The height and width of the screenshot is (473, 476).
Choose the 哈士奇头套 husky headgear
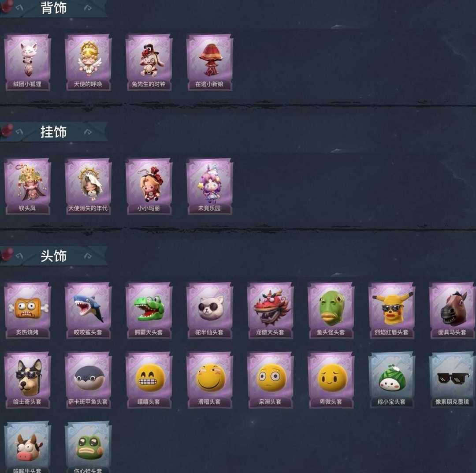coord(27,380)
